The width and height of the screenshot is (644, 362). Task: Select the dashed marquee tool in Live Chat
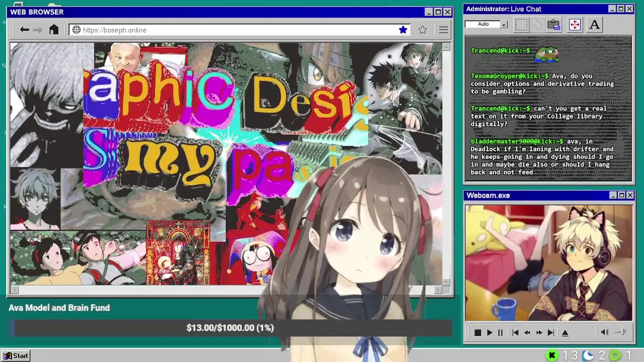pyautogui.click(x=521, y=25)
